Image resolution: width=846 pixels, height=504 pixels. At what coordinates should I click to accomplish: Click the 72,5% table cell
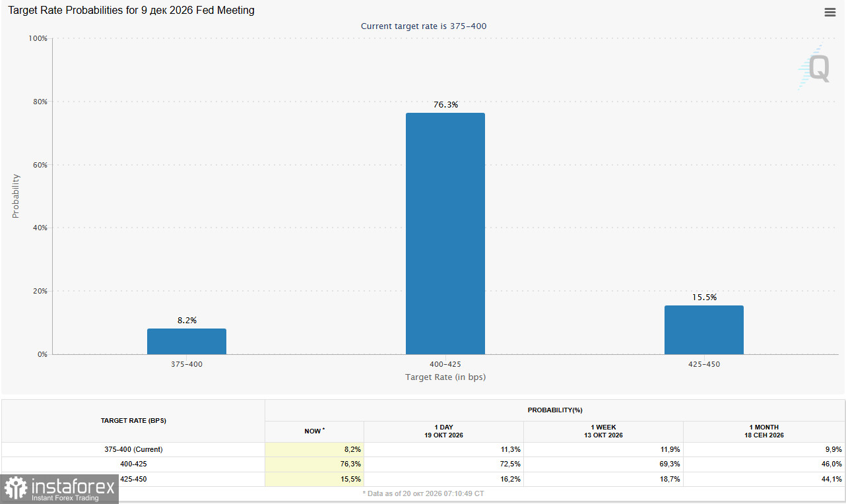(444, 464)
